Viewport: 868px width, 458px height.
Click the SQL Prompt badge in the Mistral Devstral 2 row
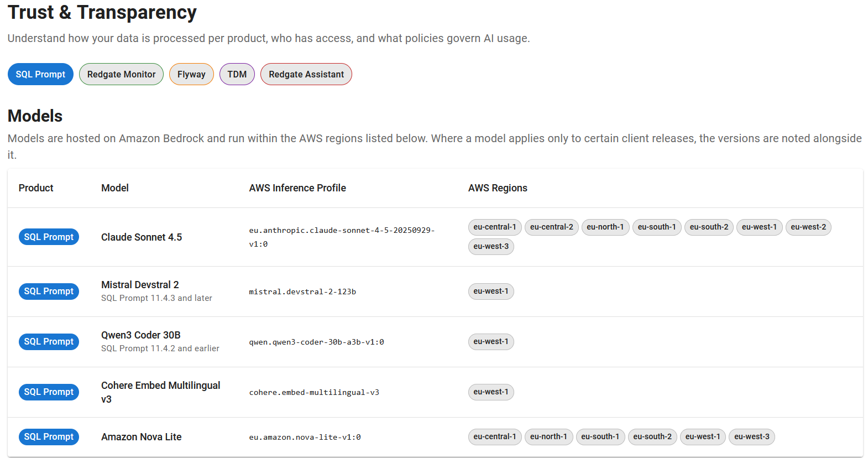tap(49, 291)
